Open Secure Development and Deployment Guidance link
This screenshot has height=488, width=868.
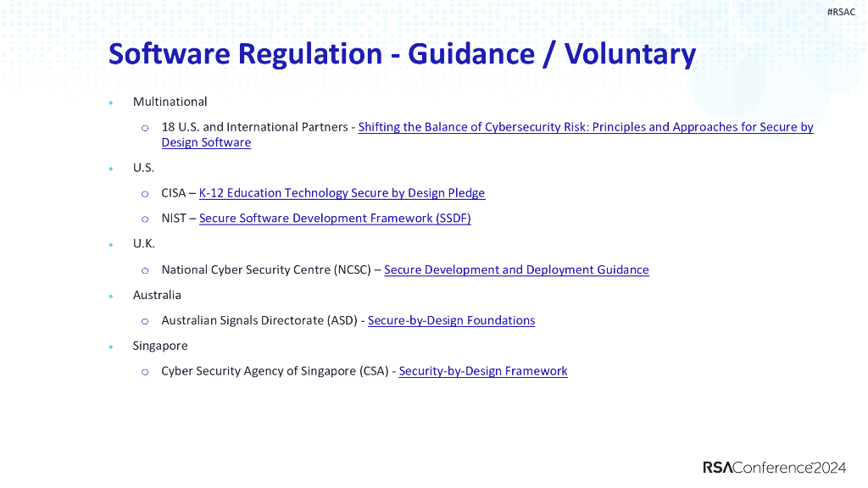[516, 270]
